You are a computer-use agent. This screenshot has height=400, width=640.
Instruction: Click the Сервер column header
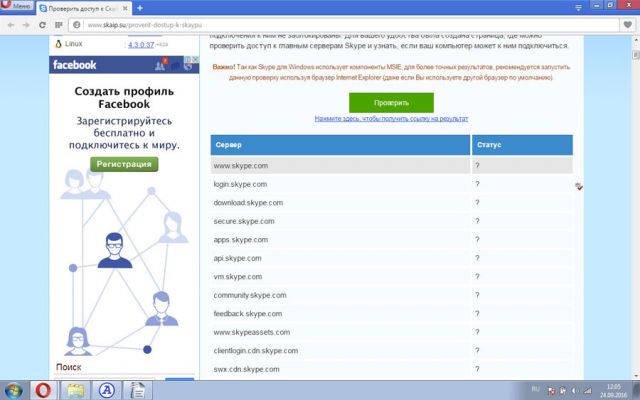340,145
